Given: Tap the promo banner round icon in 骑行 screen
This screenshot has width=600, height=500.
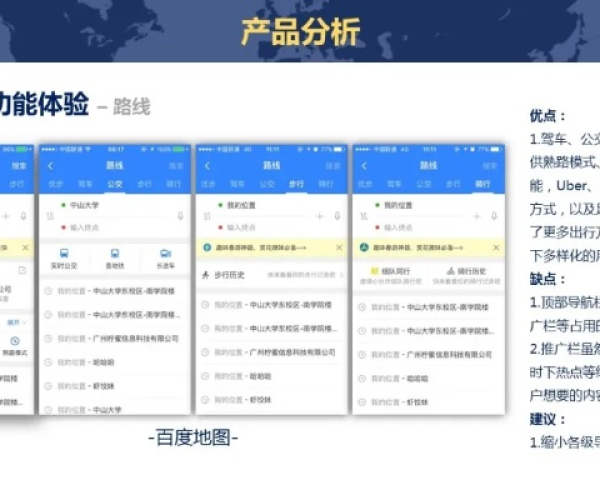Looking at the screenshot, I should (x=364, y=248).
